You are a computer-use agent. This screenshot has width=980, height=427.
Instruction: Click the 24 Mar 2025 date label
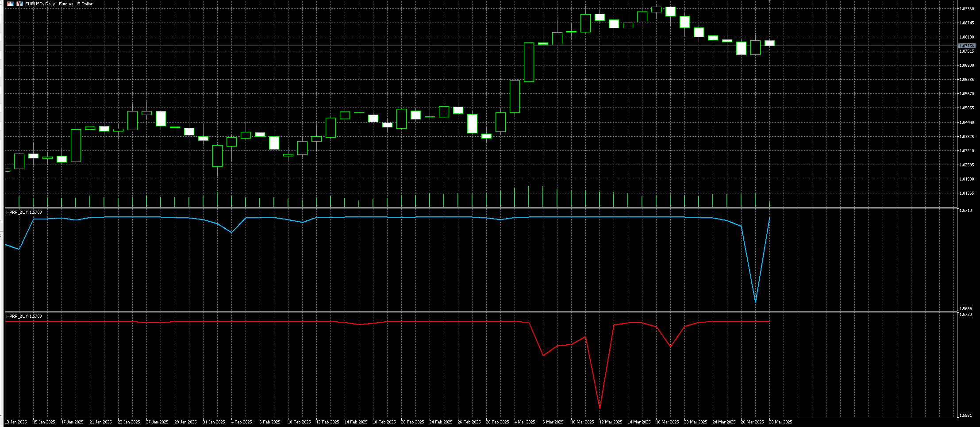[724, 422]
